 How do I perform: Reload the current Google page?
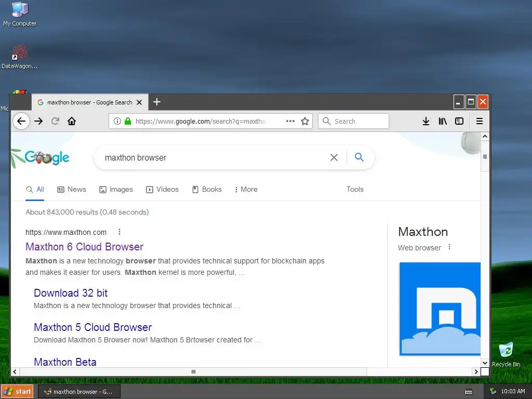(x=55, y=121)
